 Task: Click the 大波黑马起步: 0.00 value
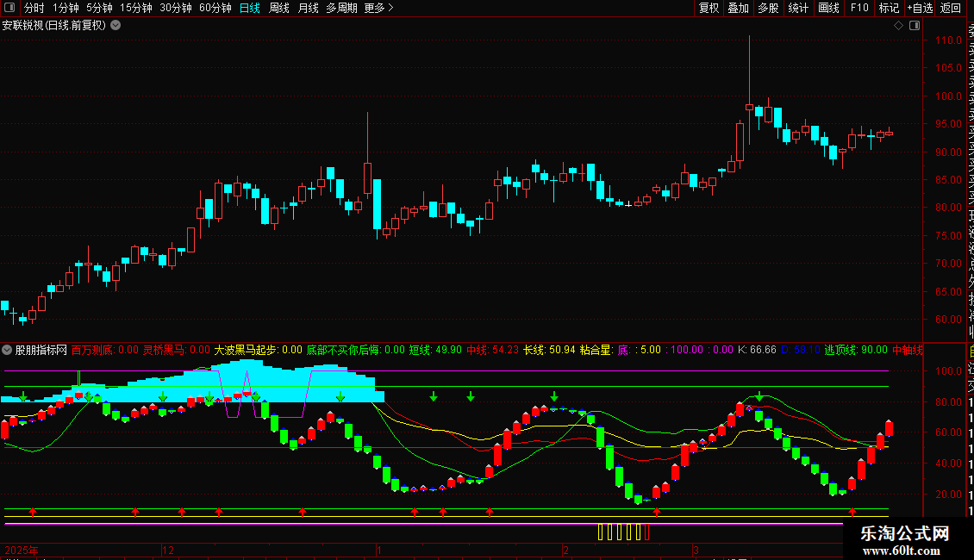(x=259, y=350)
